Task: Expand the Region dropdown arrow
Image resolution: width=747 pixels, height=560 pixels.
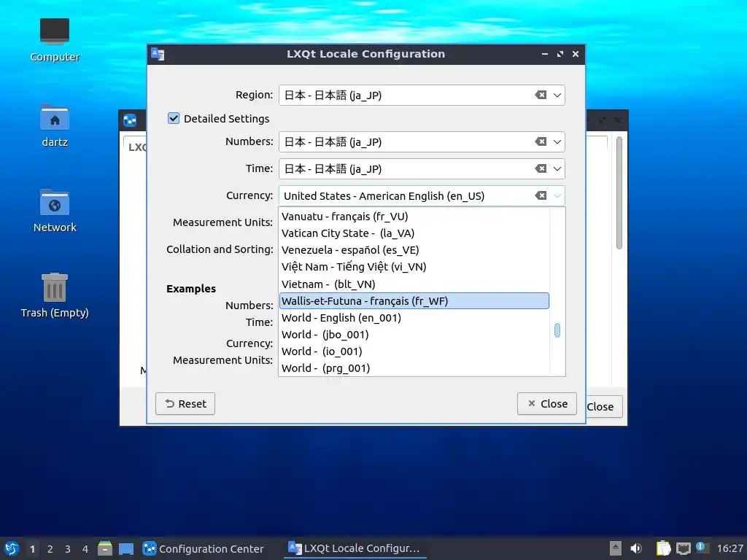Action: 557,95
